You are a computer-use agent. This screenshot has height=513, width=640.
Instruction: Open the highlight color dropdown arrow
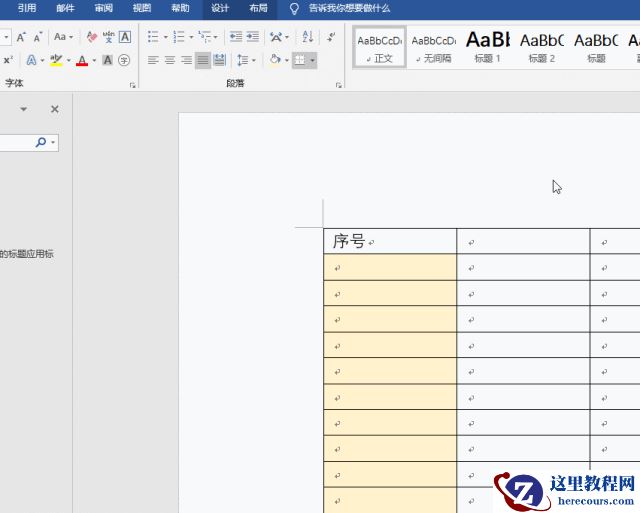pyautogui.click(x=69, y=60)
